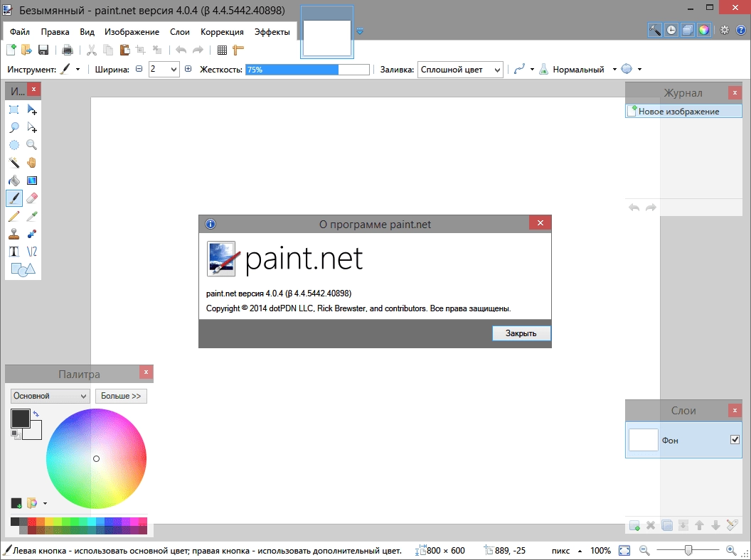The width and height of the screenshot is (751, 560).
Task: Open the Файл menu
Action: [x=20, y=31]
